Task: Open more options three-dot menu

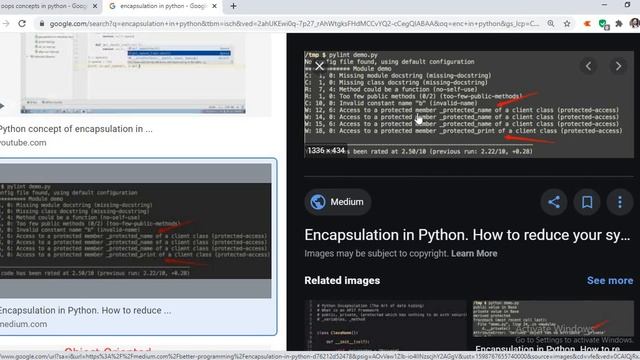Action: click(x=620, y=202)
